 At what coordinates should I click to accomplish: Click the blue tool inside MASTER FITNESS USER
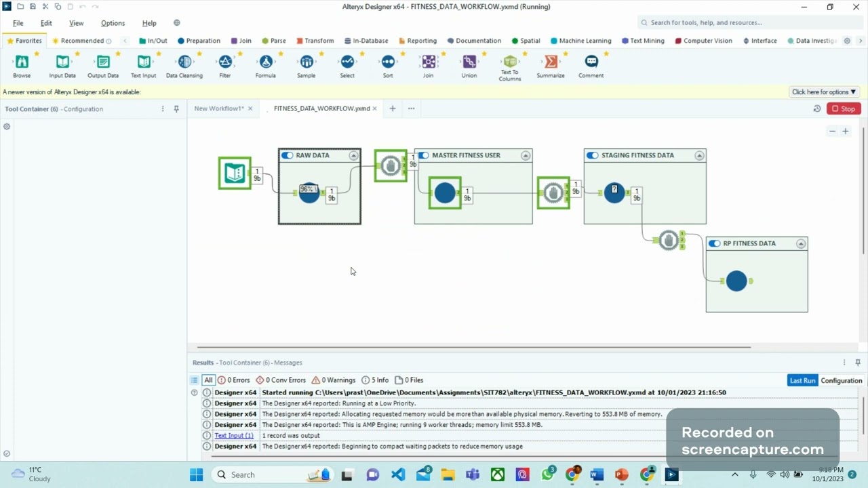(445, 193)
